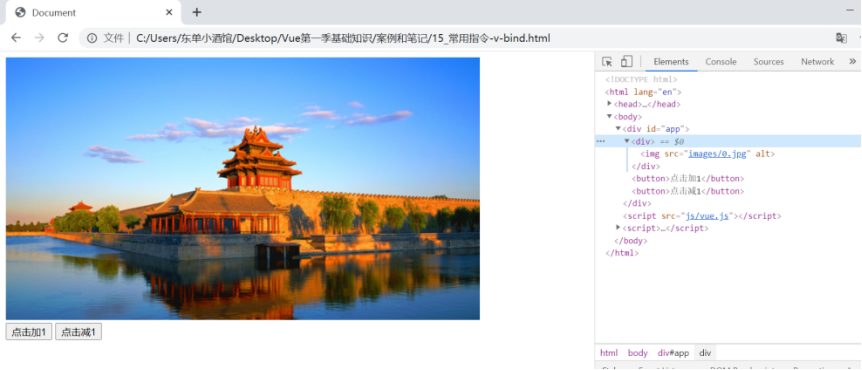Click the 点击加1 button
The image size is (862, 370).
click(x=29, y=332)
